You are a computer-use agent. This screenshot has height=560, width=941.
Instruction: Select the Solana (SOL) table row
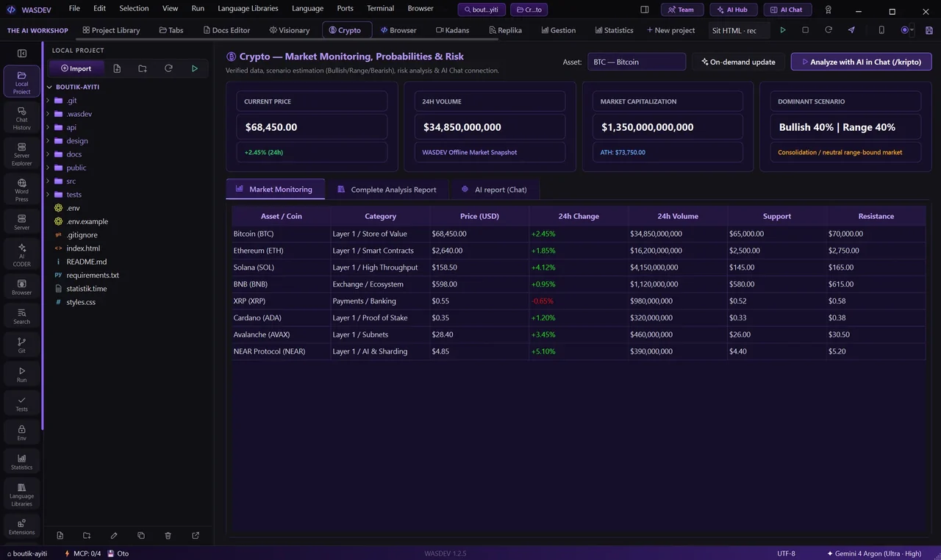pyautogui.click(x=579, y=268)
